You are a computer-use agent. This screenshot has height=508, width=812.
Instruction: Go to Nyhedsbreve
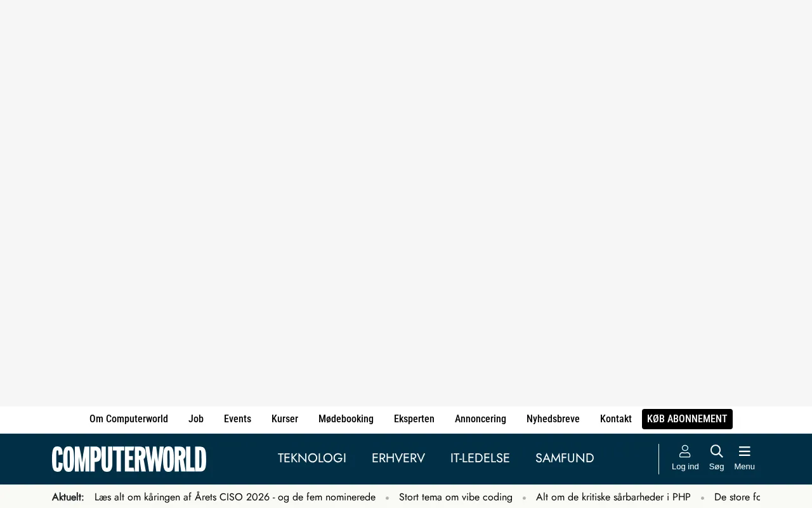pyautogui.click(x=553, y=419)
